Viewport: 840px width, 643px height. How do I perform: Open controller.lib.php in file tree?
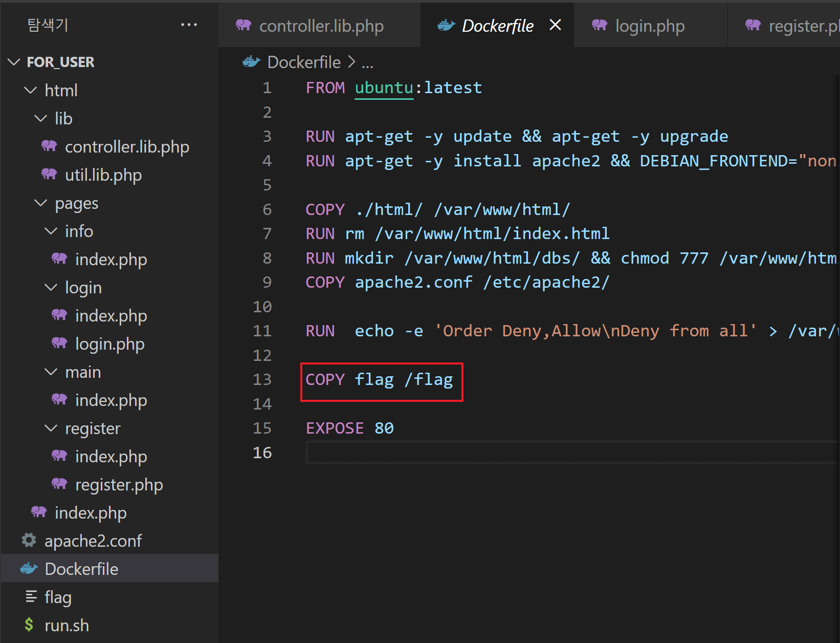coord(109,147)
